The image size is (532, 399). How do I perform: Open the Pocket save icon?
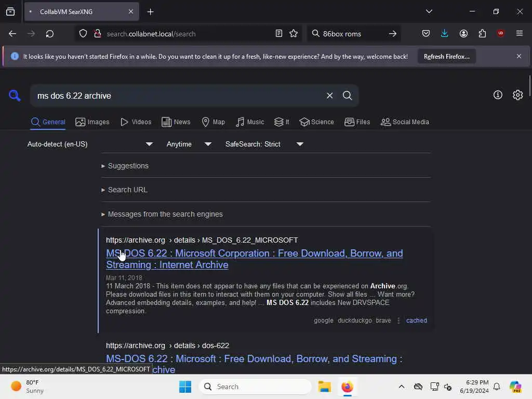click(x=426, y=34)
